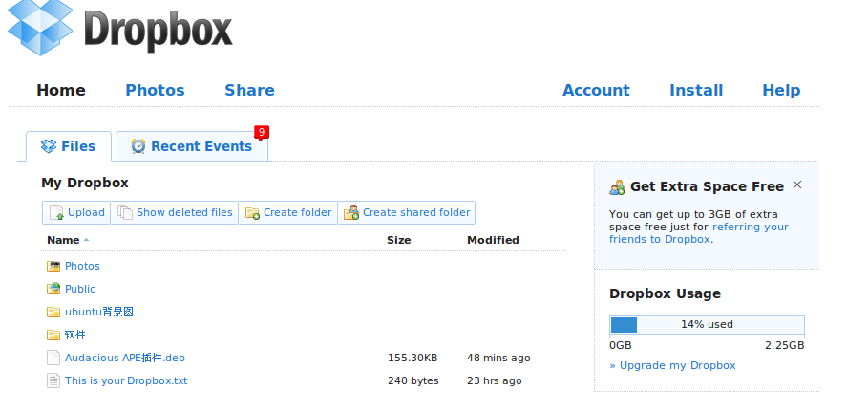
Task: Click the Public folder globe icon
Action: click(53, 289)
